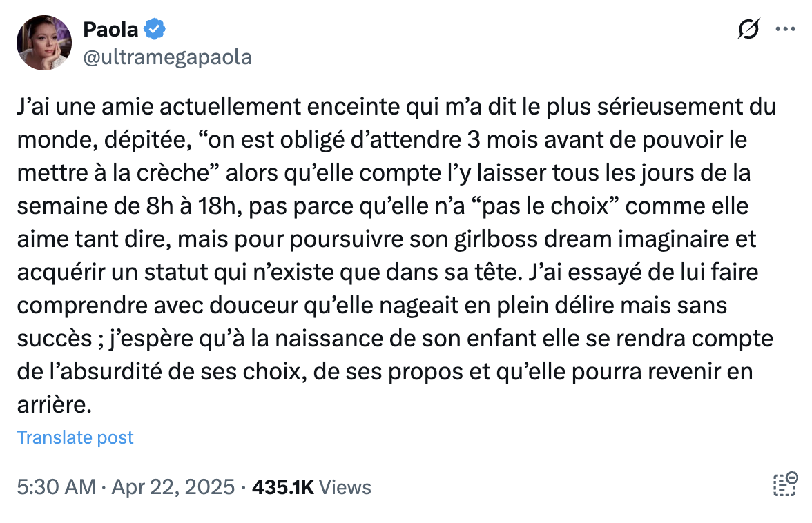
Task: Click the quoted text "pas le choix"
Action: pyautogui.click(x=545, y=206)
